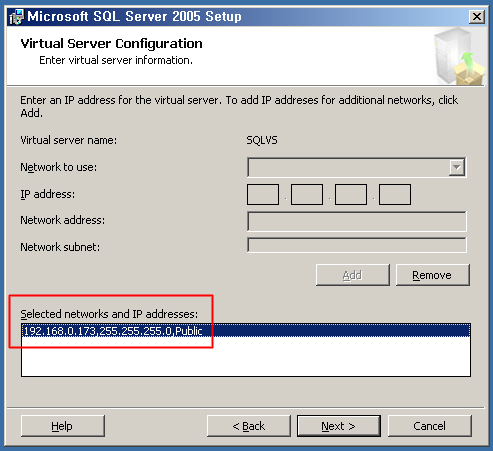The height and width of the screenshot is (451, 493).
Task: Click the Selected networks and IP addresses label
Action: coord(109,314)
